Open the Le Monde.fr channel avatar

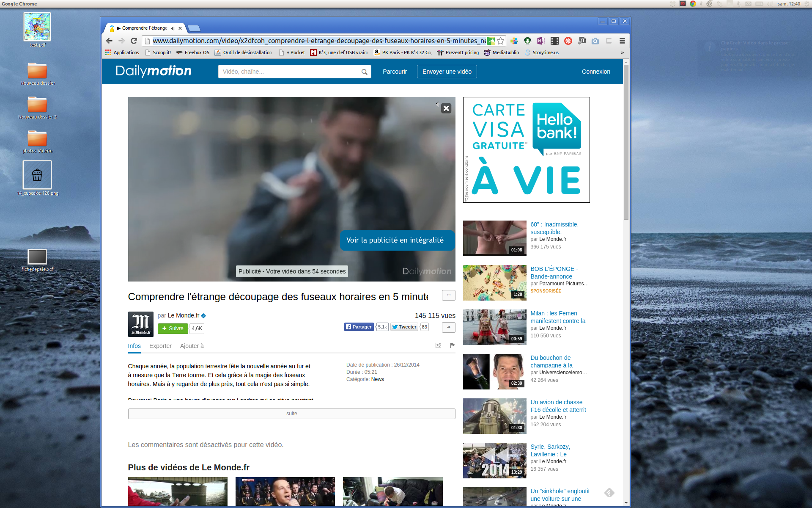(141, 324)
